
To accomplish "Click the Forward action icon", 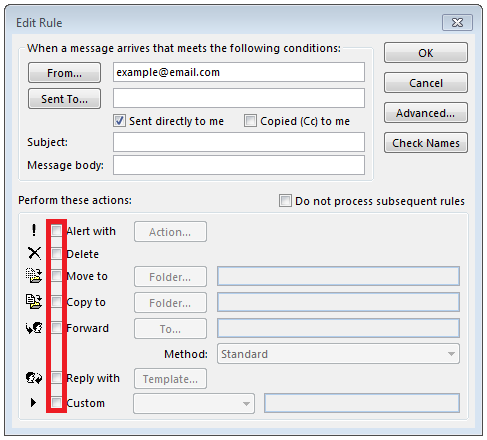I will 34,328.
